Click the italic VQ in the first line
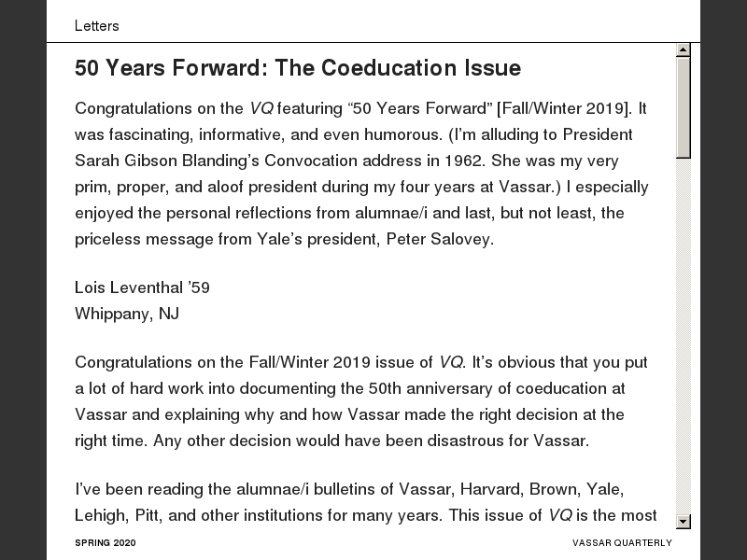The width and height of the screenshot is (747, 560). coord(261,108)
